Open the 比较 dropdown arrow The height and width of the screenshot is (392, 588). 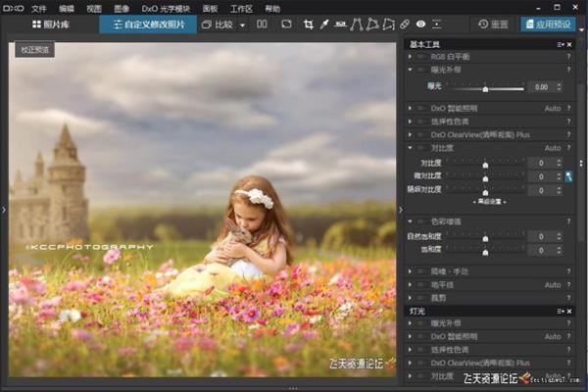point(243,24)
